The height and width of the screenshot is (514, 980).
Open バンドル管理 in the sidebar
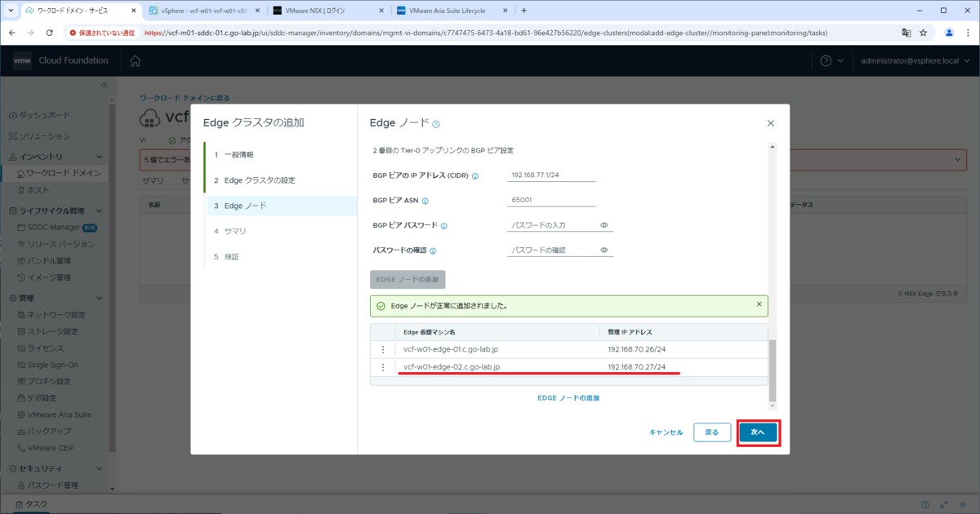[x=49, y=261]
